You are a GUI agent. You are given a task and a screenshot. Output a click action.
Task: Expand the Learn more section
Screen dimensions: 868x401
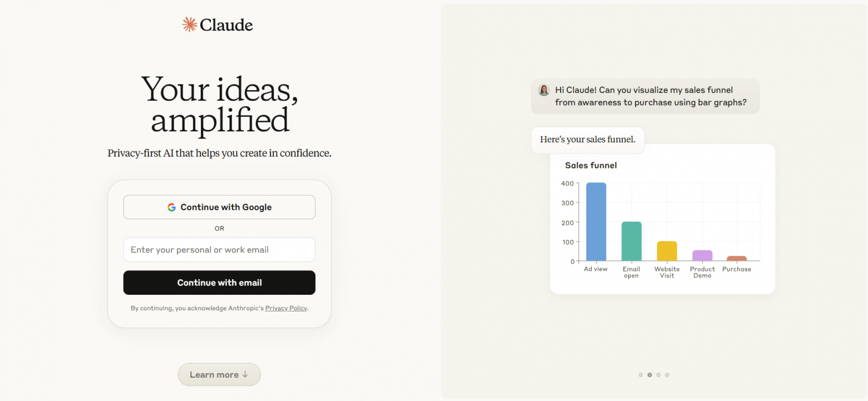click(214, 374)
